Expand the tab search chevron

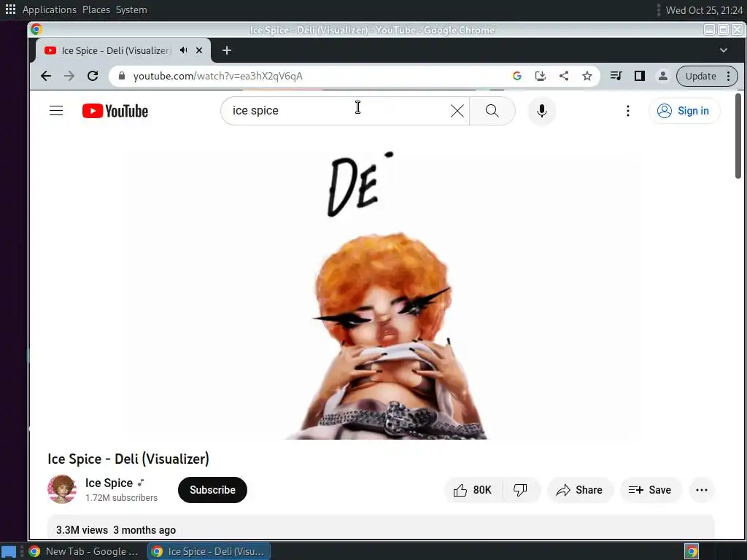(x=723, y=50)
